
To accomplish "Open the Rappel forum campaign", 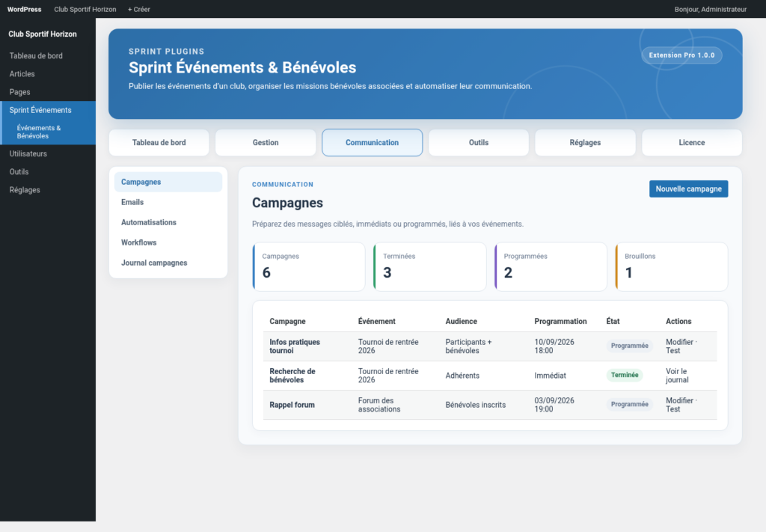I will [292, 405].
